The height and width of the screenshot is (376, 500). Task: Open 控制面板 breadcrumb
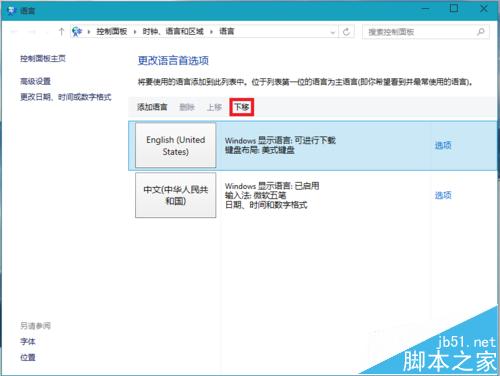[112, 32]
